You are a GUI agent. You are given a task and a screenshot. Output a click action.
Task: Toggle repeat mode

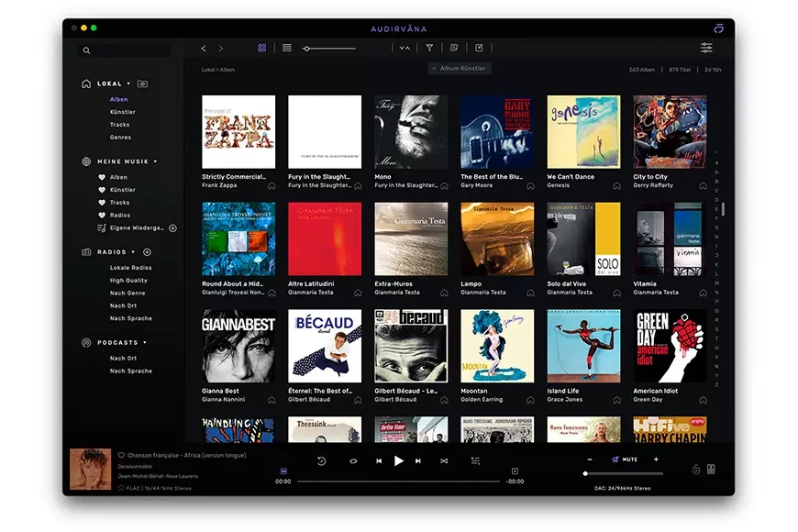point(353,460)
